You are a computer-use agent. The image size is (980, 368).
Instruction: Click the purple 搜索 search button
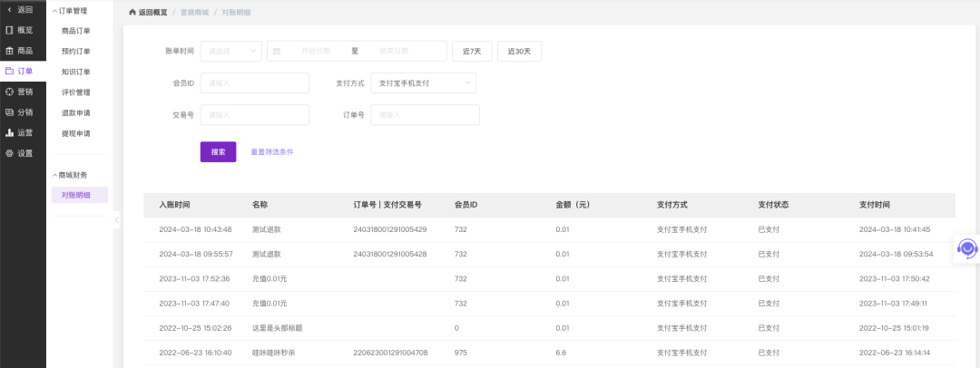coord(218,152)
